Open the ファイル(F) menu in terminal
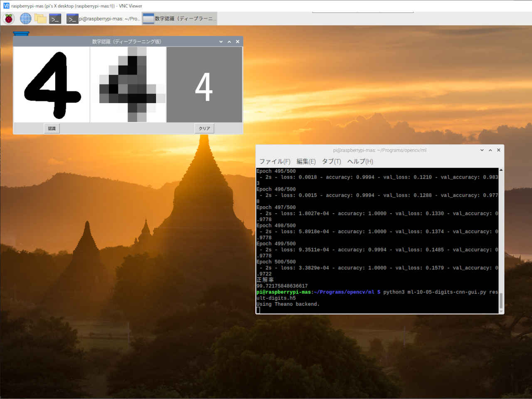Viewport: 532px width, 399px height. [274, 161]
